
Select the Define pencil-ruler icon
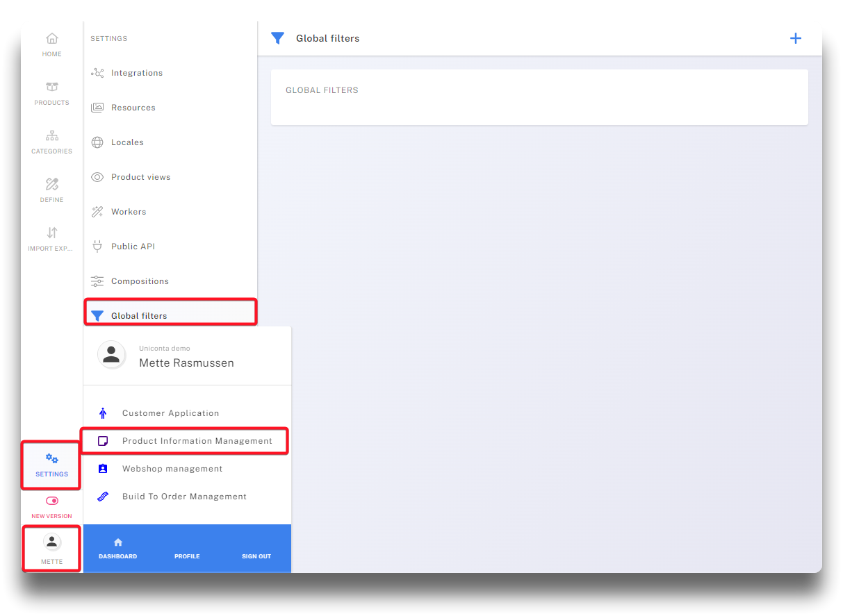pos(51,185)
